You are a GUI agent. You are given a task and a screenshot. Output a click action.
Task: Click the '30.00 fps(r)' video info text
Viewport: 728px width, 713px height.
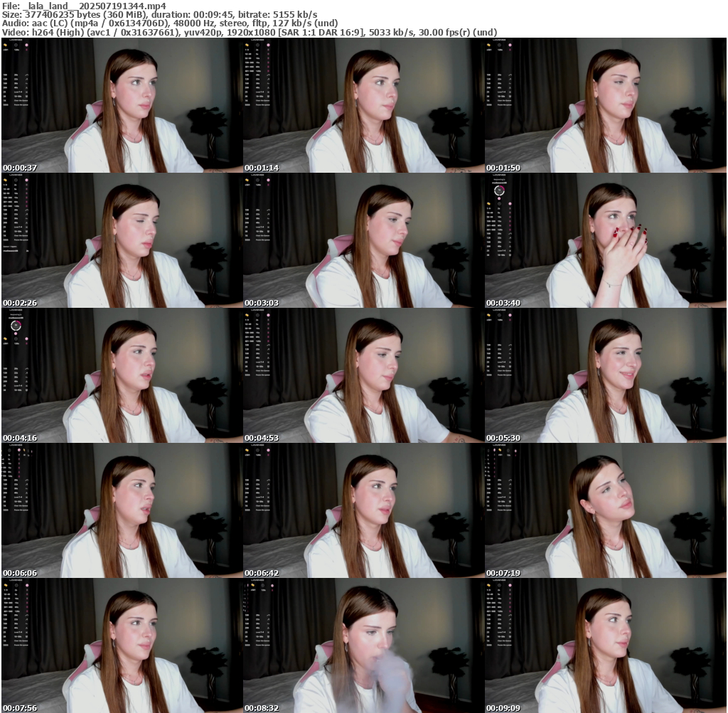click(x=444, y=33)
